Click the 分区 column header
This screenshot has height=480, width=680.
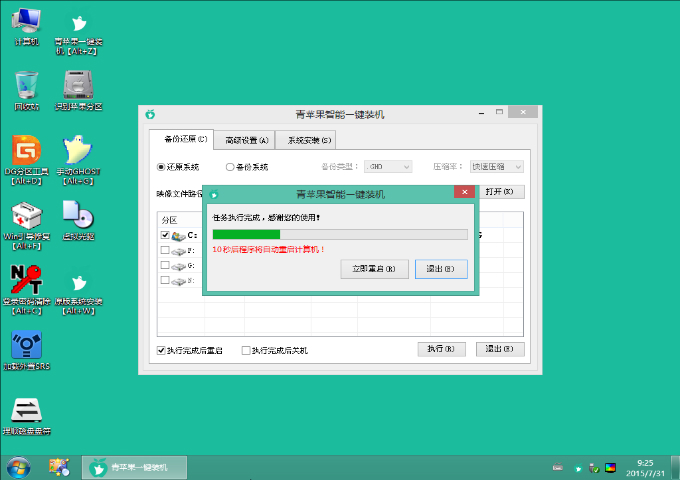(x=180, y=220)
